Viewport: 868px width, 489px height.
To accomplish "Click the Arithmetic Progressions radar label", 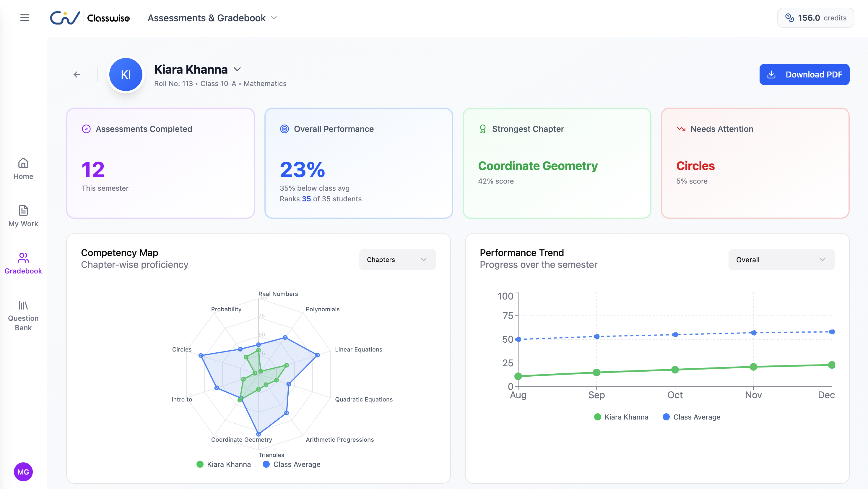I will point(340,440).
